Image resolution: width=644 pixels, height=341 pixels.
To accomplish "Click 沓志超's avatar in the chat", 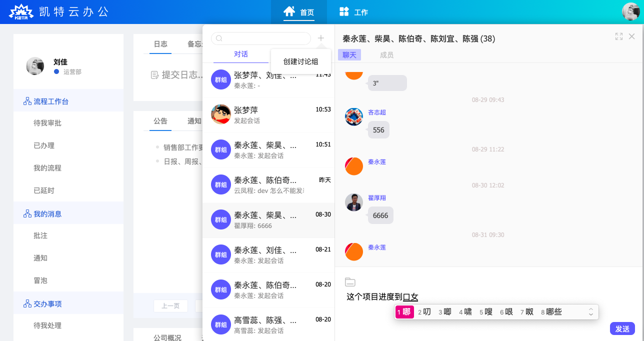I will click(x=354, y=116).
